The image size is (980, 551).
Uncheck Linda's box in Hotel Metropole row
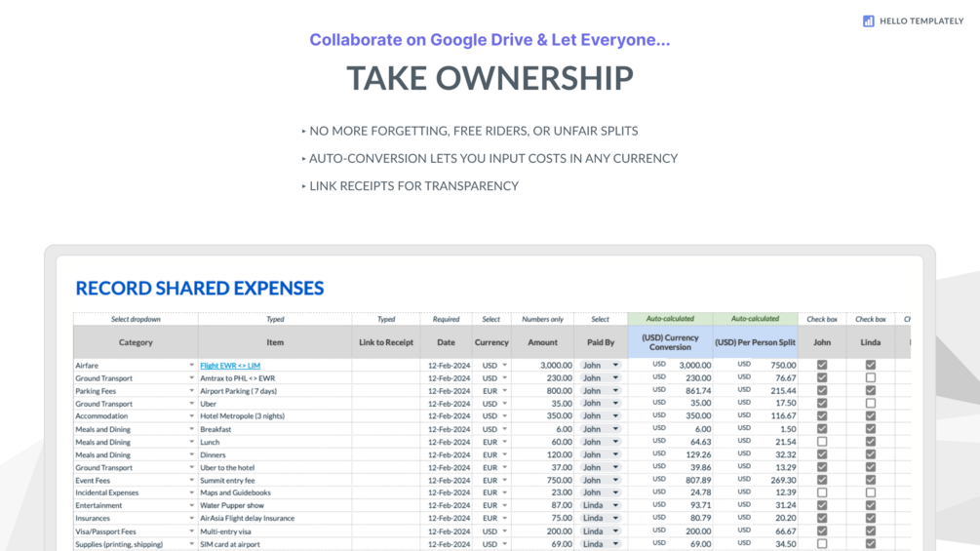[871, 416]
